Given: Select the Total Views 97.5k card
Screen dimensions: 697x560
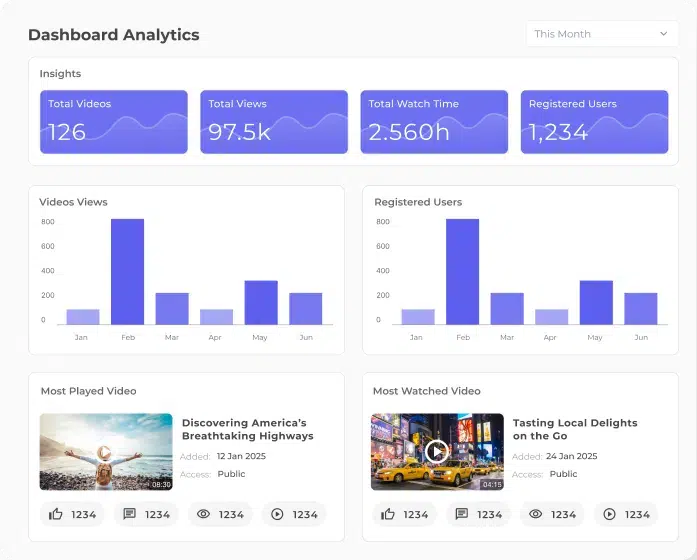Looking at the screenshot, I should coord(274,122).
